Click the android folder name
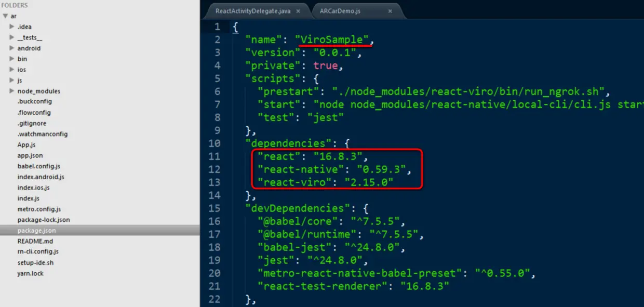Image resolution: width=644 pixels, height=307 pixels. click(x=29, y=48)
